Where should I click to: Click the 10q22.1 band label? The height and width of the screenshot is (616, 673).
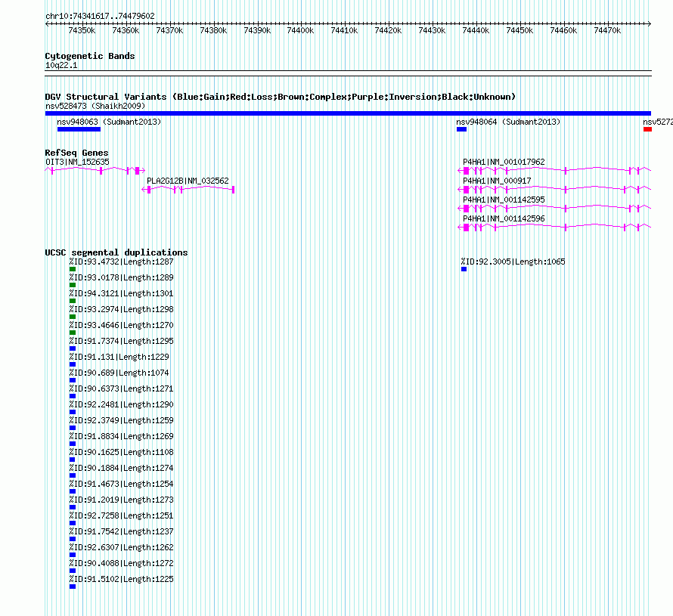(x=61, y=65)
